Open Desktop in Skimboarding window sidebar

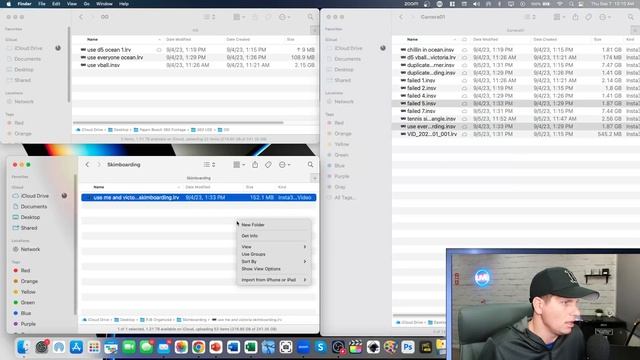[x=30, y=217]
